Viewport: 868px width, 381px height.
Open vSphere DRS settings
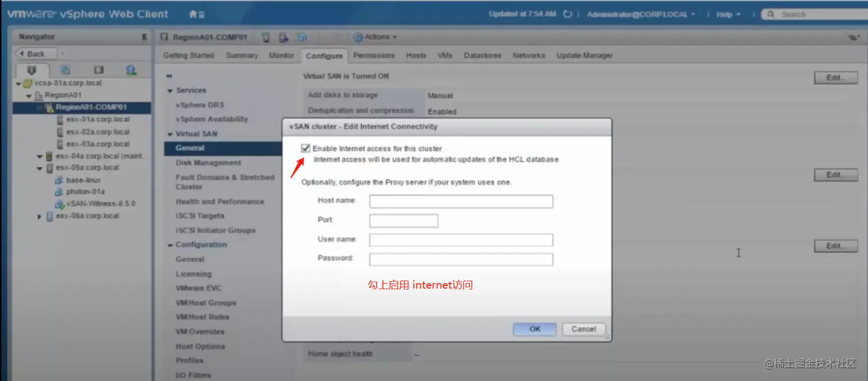(200, 105)
